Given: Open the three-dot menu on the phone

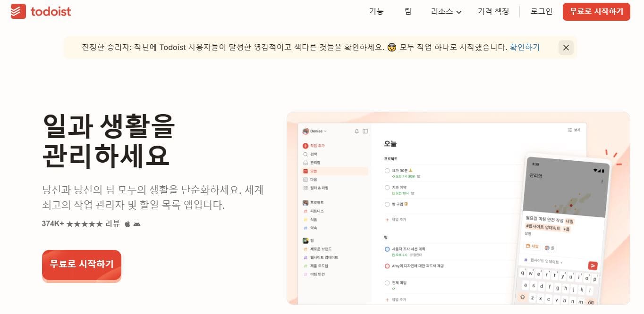Looking at the screenshot, I should pyautogui.click(x=602, y=182).
